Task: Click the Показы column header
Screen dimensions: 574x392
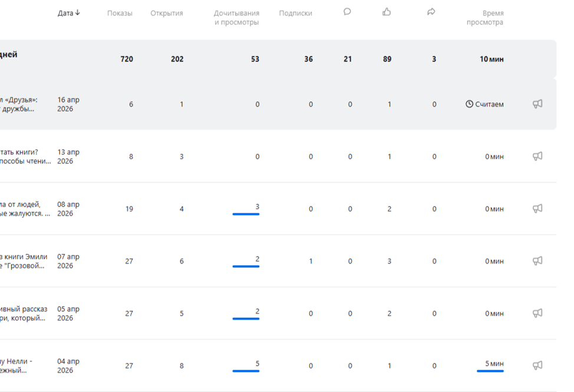Action: coord(120,13)
